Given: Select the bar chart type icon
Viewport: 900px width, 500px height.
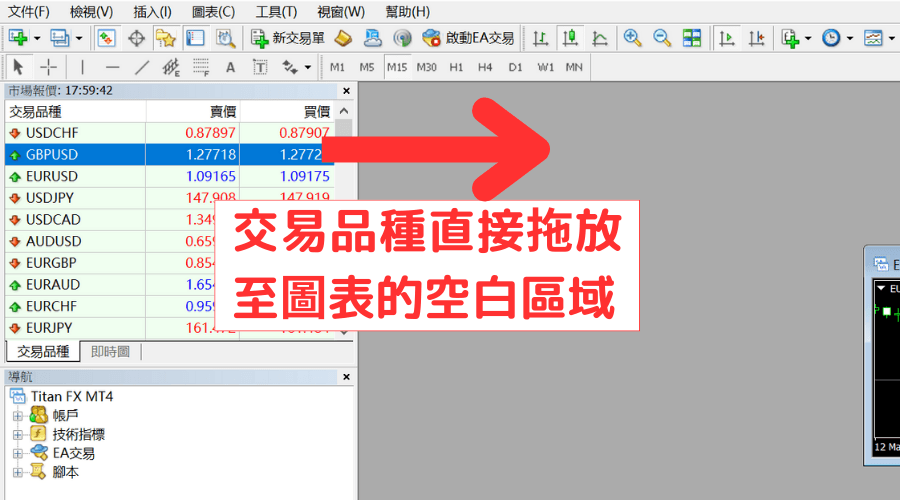Looking at the screenshot, I should coord(540,38).
